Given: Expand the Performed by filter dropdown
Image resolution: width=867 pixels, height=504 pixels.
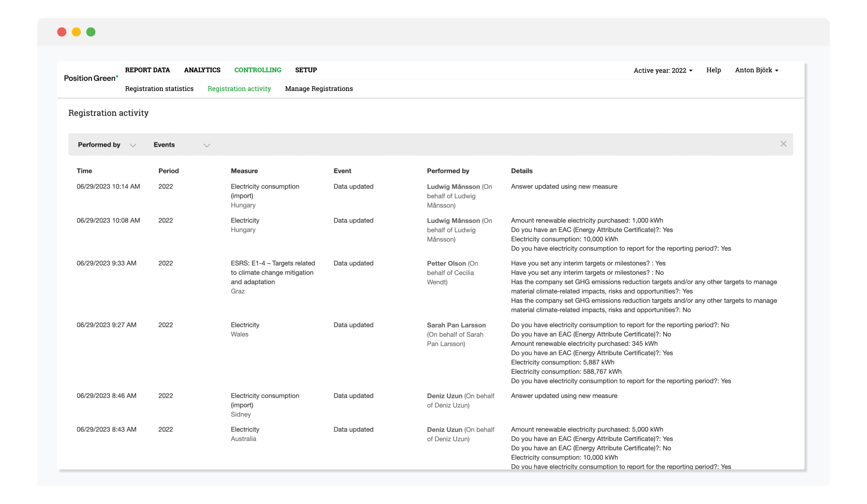Looking at the screenshot, I should (x=107, y=145).
